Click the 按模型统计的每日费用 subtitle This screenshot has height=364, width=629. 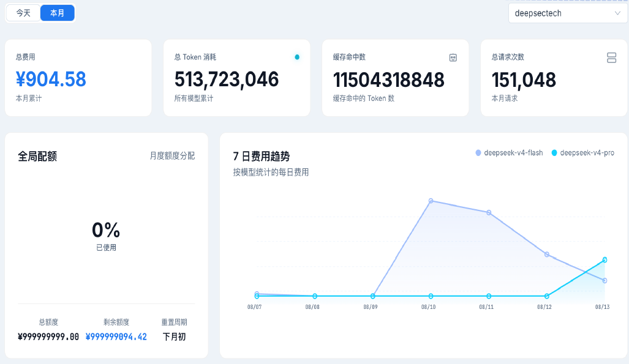pyautogui.click(x=271, y=173)
